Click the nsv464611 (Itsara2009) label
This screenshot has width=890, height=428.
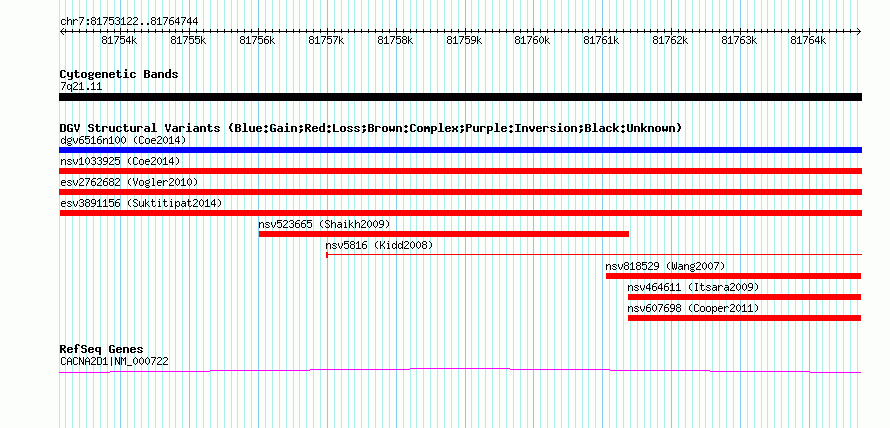click(x=693, y=287)
